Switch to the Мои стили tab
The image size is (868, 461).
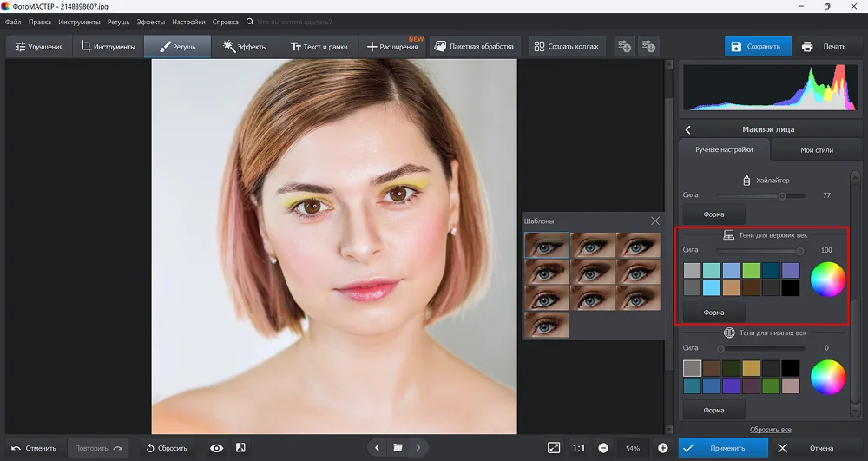817,149
